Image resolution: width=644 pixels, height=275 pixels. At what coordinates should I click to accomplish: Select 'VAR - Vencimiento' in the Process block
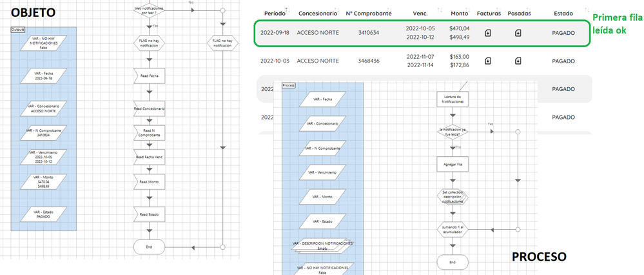pyautogui.click(x=322, y=172)
